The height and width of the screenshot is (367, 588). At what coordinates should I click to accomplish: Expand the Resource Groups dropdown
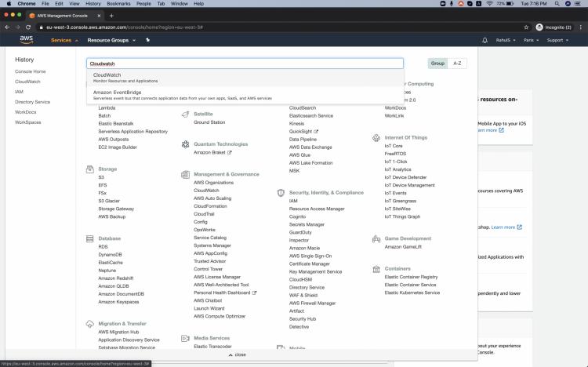tap(110, 40)
